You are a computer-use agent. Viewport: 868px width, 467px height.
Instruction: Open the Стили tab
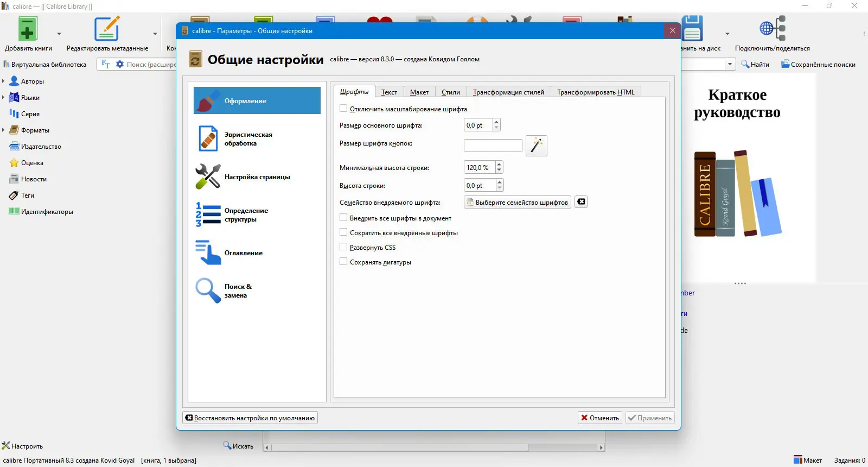451,92
